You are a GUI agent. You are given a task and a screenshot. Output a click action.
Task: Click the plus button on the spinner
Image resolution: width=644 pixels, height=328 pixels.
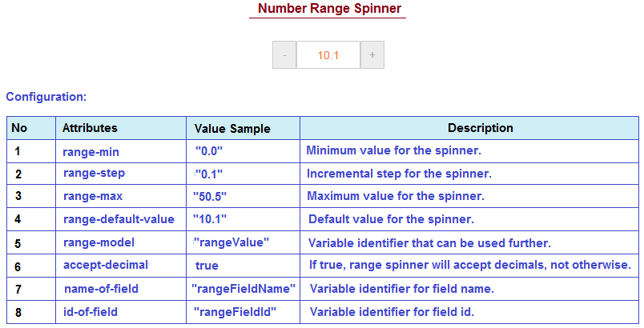tap(372, 55)
